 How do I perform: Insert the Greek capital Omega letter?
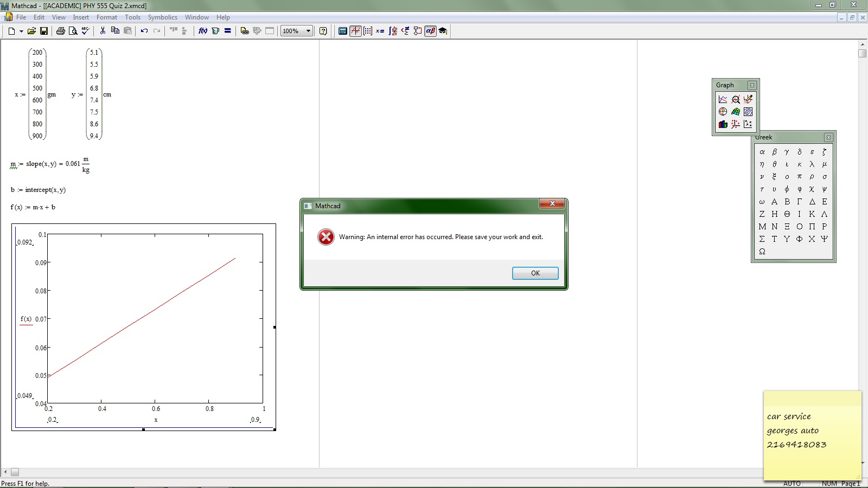point(762,252)
